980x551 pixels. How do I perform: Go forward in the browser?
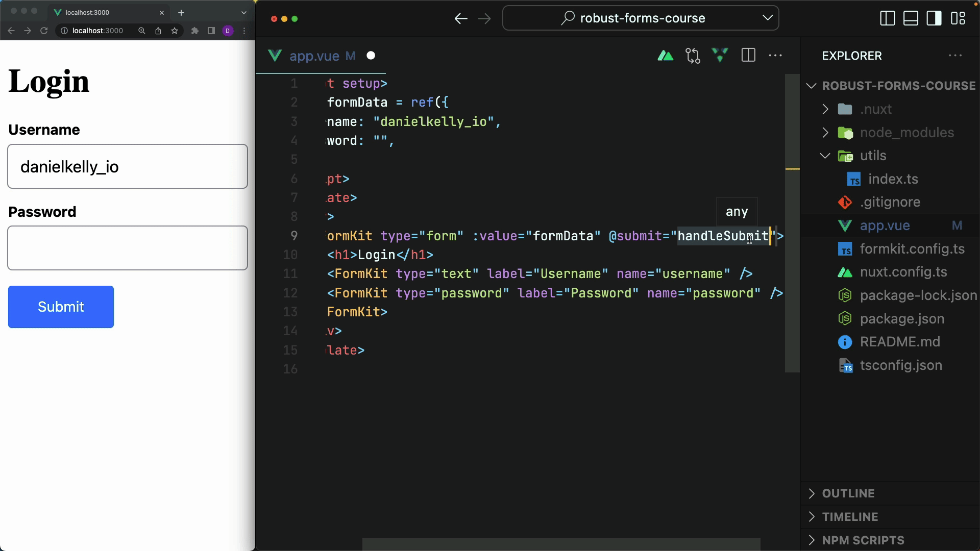pyautogui.click(x=28, y=31)
